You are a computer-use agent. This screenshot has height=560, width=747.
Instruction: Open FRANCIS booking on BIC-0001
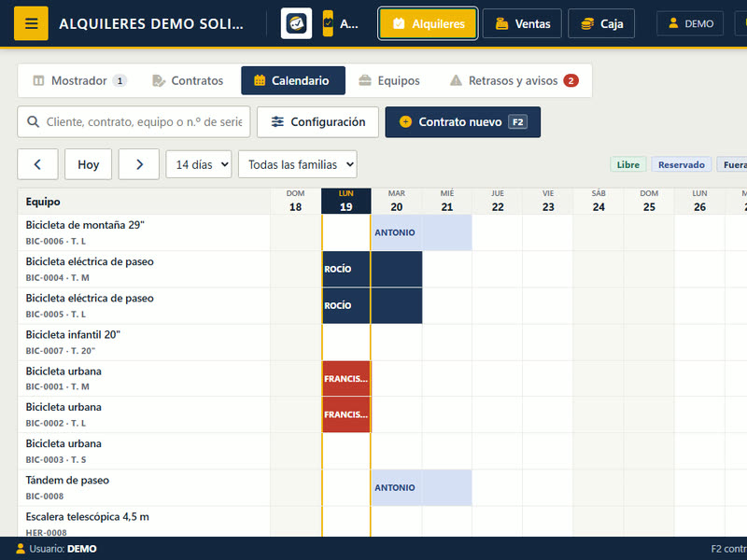[x=346, y=379]
